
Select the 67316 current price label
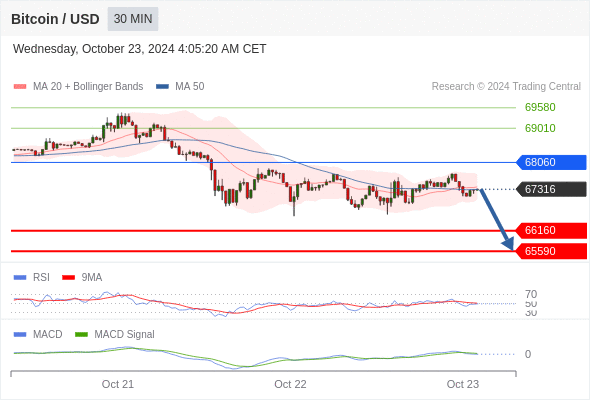point(551,189)
